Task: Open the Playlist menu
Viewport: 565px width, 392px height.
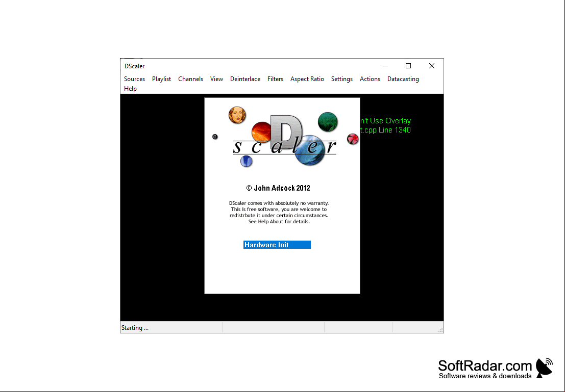Action: click(161, 79)
